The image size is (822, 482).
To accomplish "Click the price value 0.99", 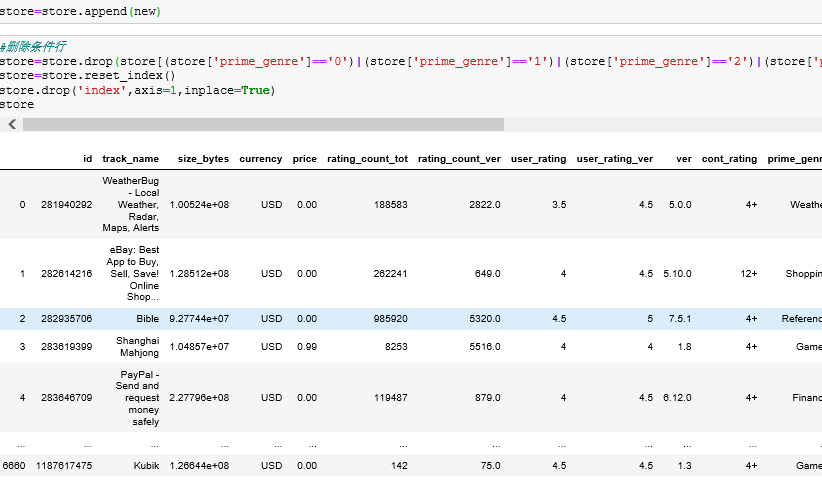I will [307, 347].
